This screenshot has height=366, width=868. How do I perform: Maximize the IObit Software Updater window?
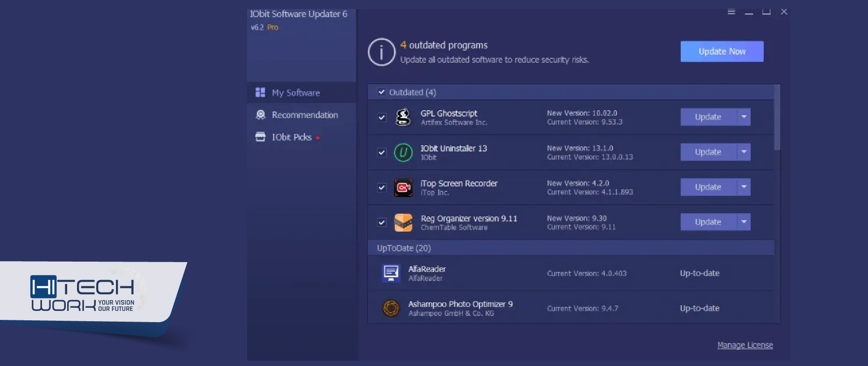coord(766,12)
